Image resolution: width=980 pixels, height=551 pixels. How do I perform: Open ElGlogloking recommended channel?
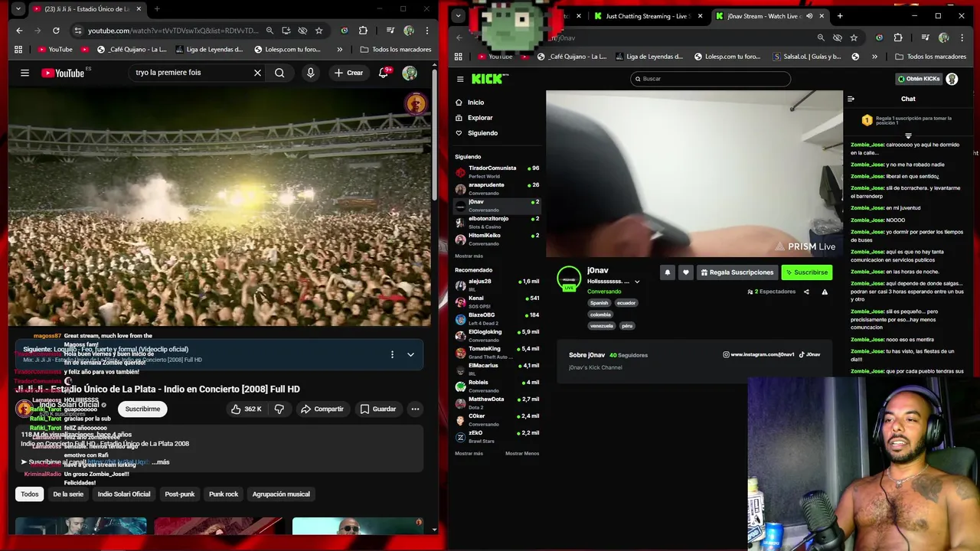click(x=498, y=336)
